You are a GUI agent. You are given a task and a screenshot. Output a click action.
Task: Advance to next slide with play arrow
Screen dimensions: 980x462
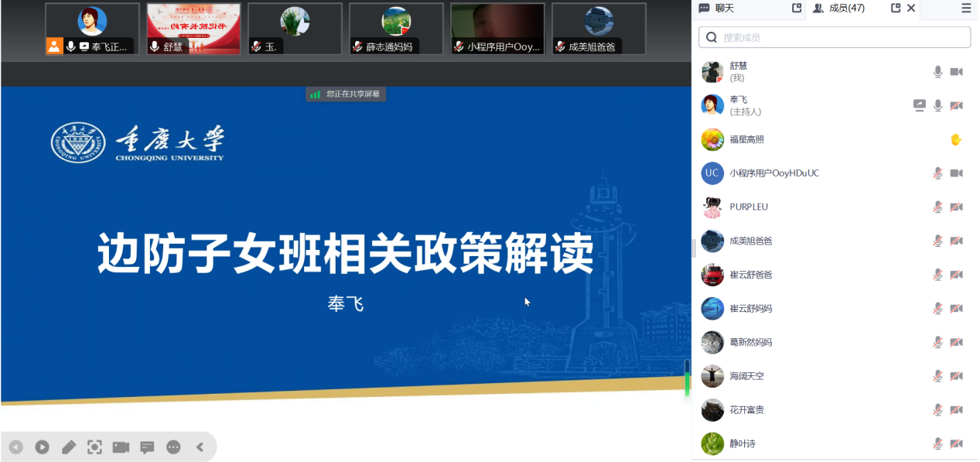click(42, 447)
